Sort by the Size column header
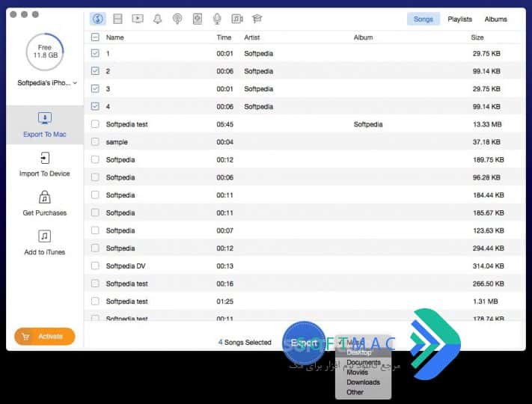Viewport: 532px width, 404px height. coord(477,37)
